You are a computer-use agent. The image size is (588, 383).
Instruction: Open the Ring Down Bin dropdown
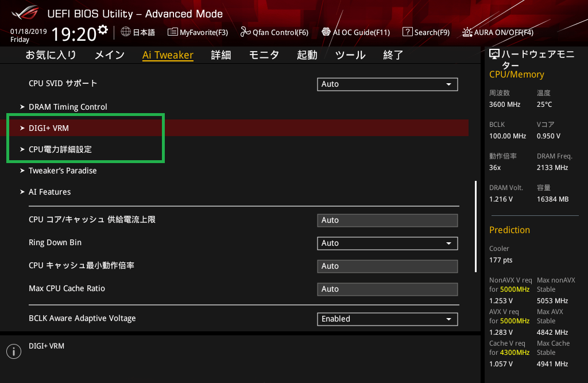388,243
